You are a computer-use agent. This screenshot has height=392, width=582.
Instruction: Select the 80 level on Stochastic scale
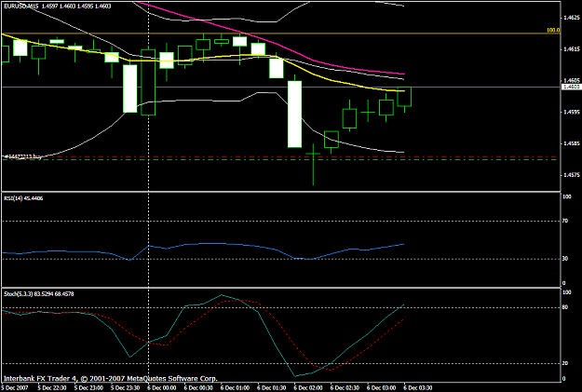565,307
